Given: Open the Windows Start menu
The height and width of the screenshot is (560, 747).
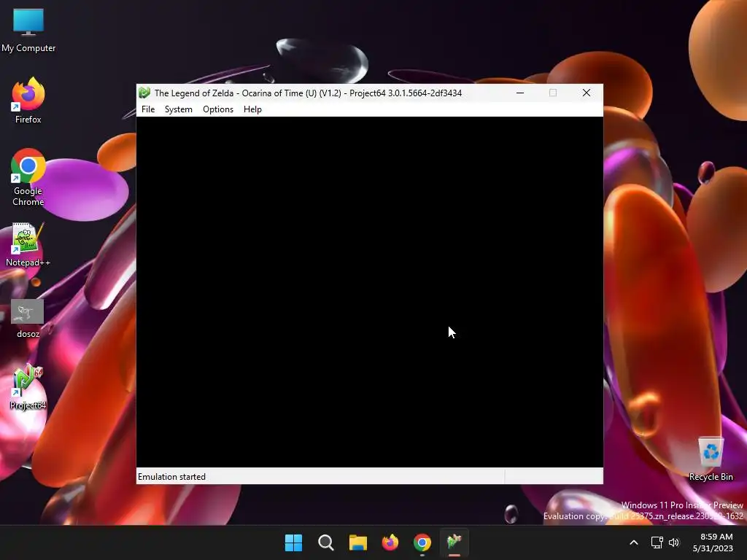Looking at the screenshot, I should [293, 542].
